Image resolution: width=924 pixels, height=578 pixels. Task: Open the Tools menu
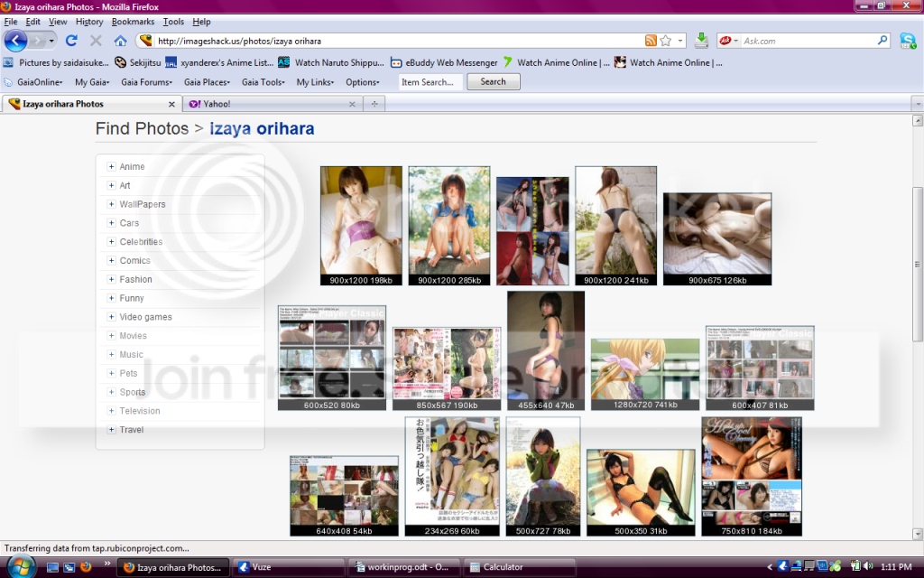[x=173, y=22]
